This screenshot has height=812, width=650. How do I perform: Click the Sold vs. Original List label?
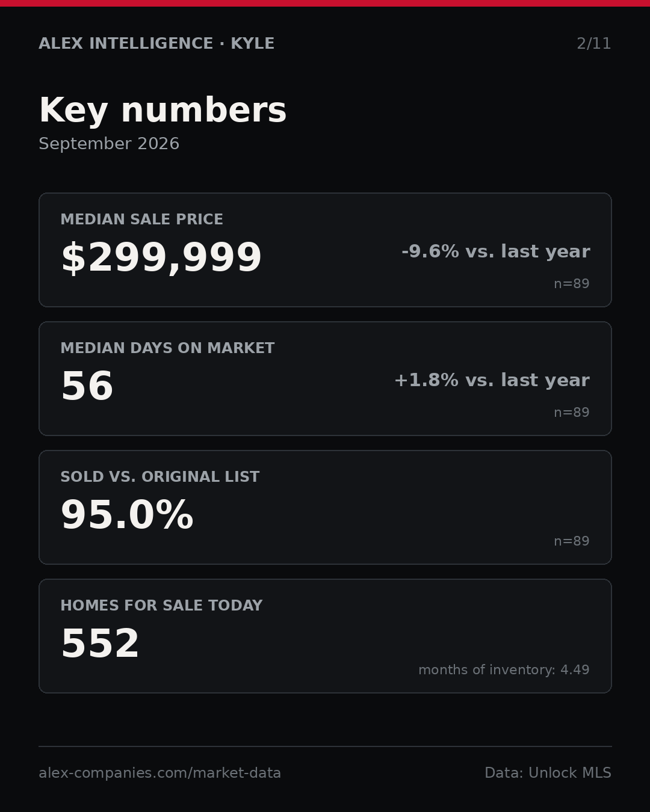pyautogui.click(x=160, y=477)
